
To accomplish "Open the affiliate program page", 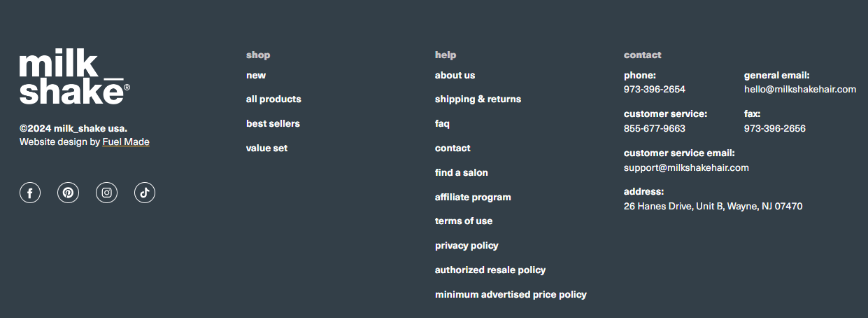I will 473,198.
